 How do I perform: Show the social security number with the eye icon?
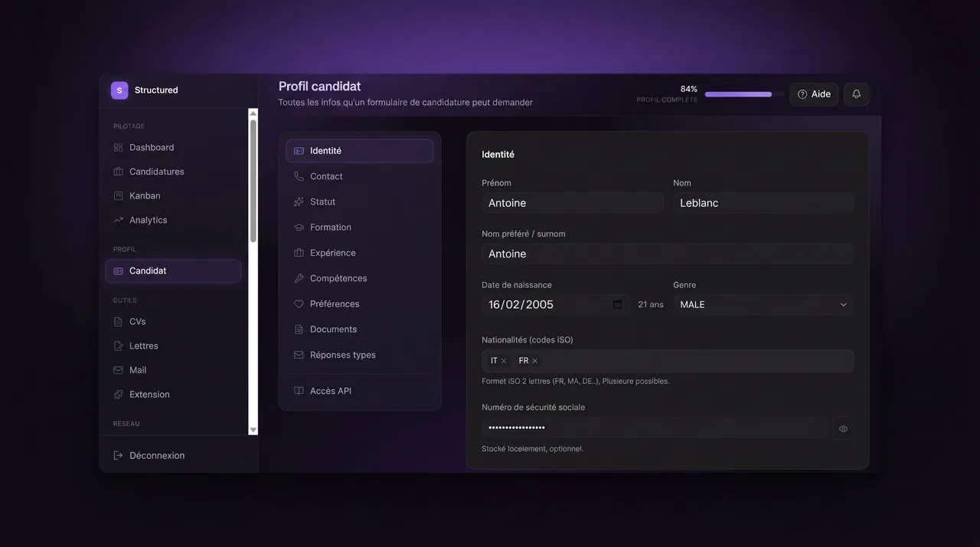point(843,428)
